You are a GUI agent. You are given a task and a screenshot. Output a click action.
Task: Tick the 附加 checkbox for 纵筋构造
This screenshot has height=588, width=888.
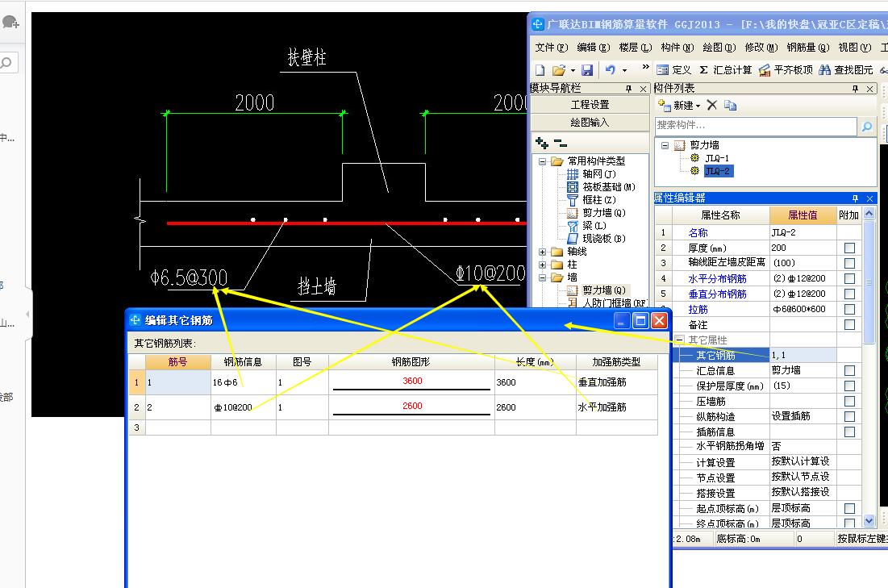849,416
